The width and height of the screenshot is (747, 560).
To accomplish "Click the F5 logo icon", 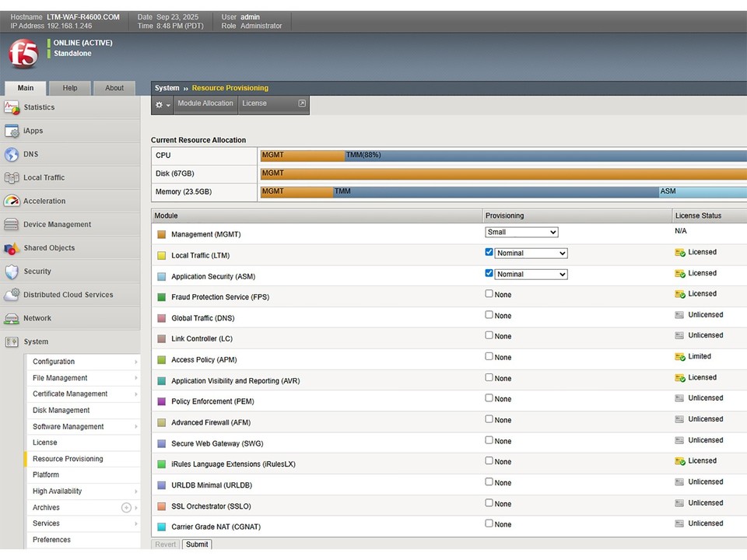I will pos(23,54).
